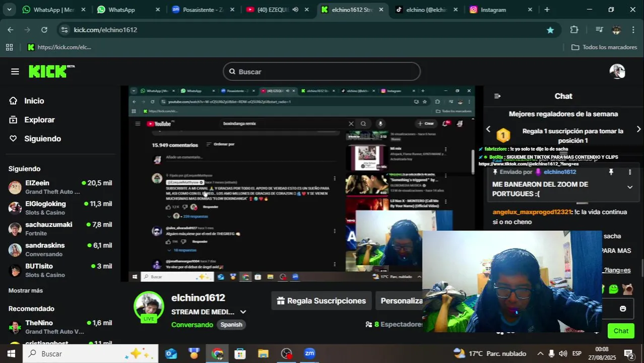Viewport: 644px width, 363px height.
Task: Open TheNino recommended channel
Action: click(x=60, y=327)
